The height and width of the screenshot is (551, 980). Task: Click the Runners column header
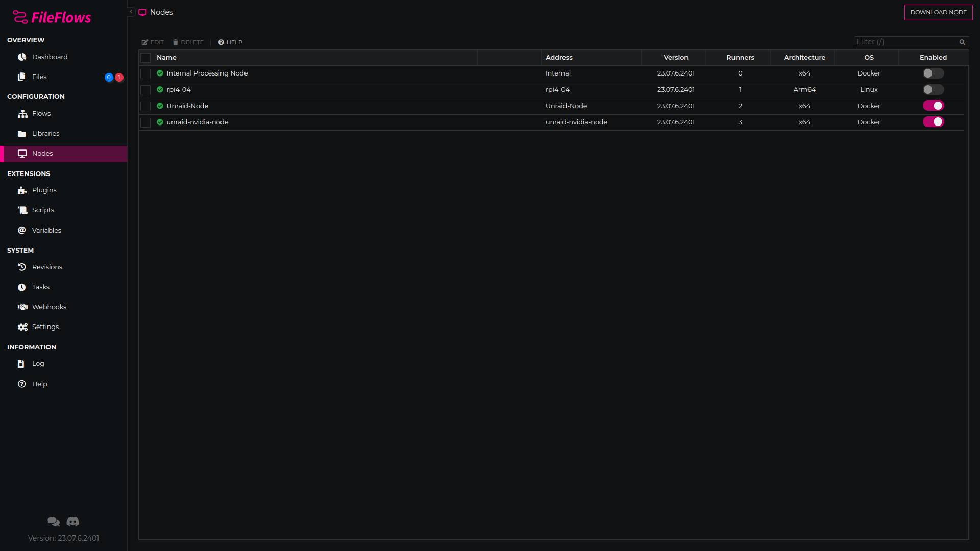coord(740,58)
